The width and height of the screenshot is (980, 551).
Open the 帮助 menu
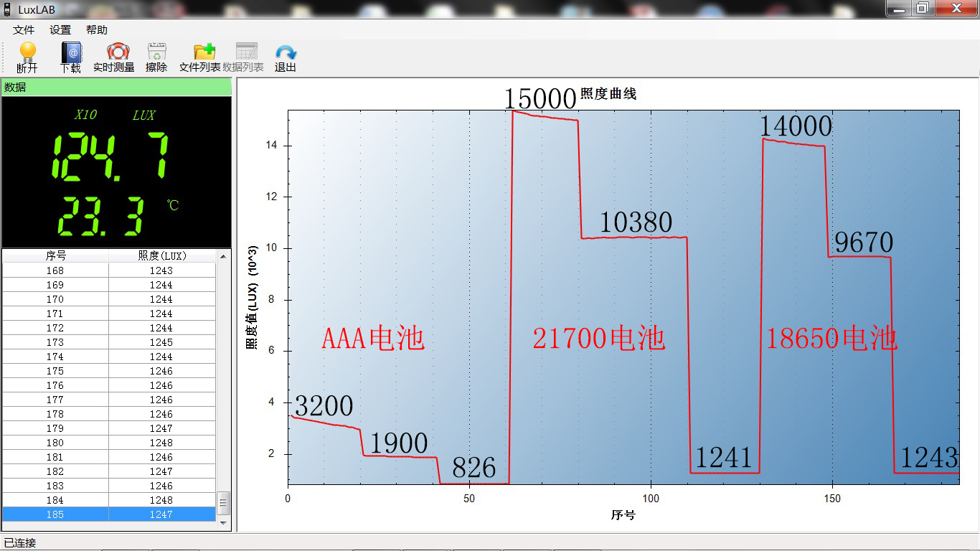(96, 30)
